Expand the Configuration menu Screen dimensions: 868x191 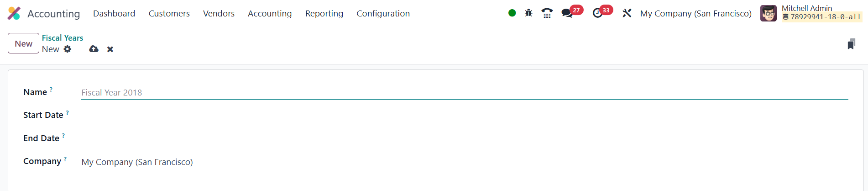tap(383, 14)
